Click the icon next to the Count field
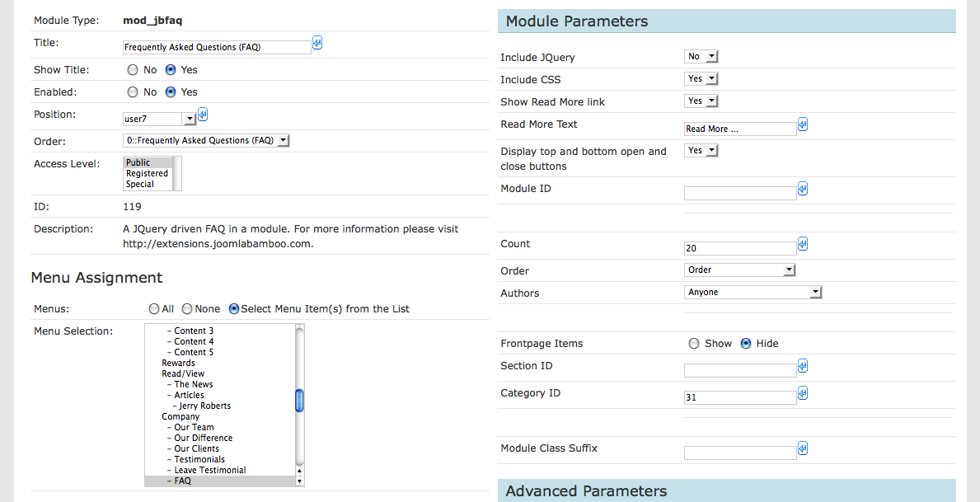 click(x=803, y=244)
